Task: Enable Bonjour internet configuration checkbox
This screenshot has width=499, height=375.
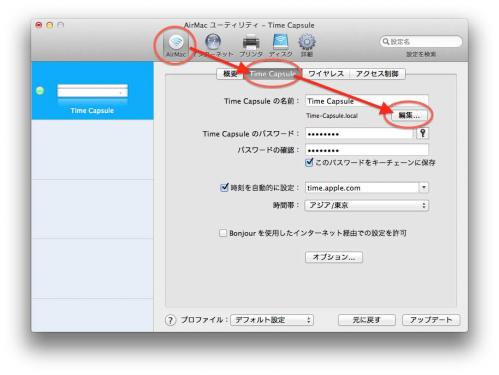Action: [223, 233]
